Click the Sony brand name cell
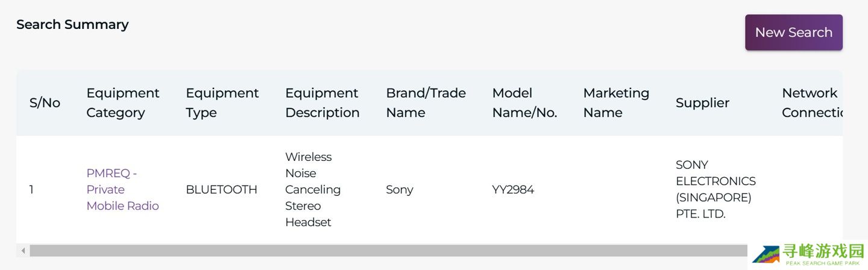Image resolution: width=868 pixels, height=270 pixels. (399, 190)
